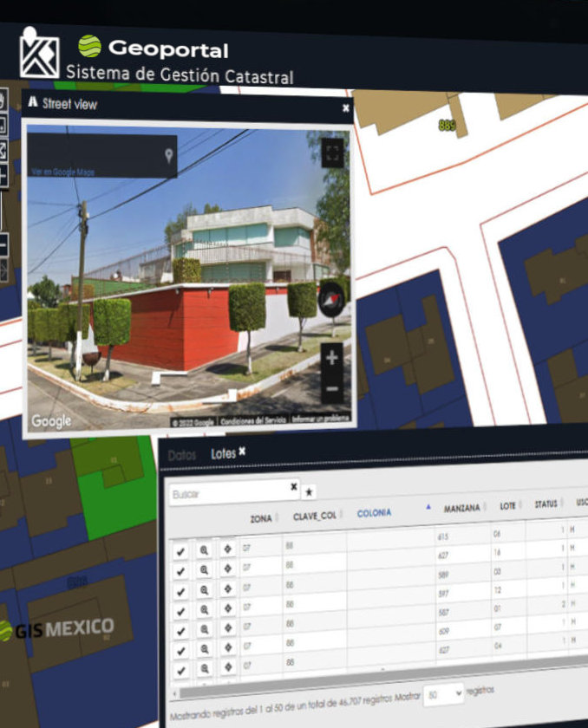Zoom in on Street view image

tap(331, 358)
